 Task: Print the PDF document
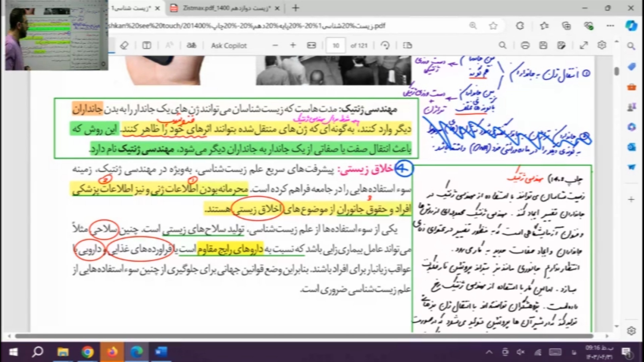(525, 45)
